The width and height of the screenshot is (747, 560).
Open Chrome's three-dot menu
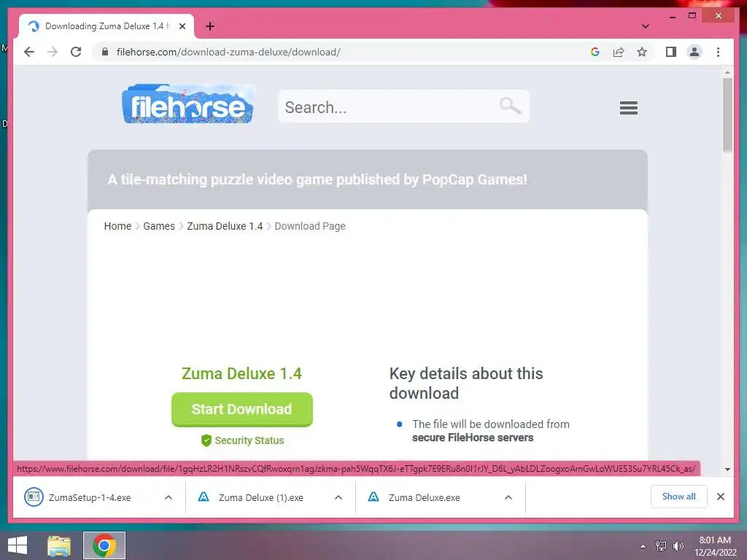[718, 52]
